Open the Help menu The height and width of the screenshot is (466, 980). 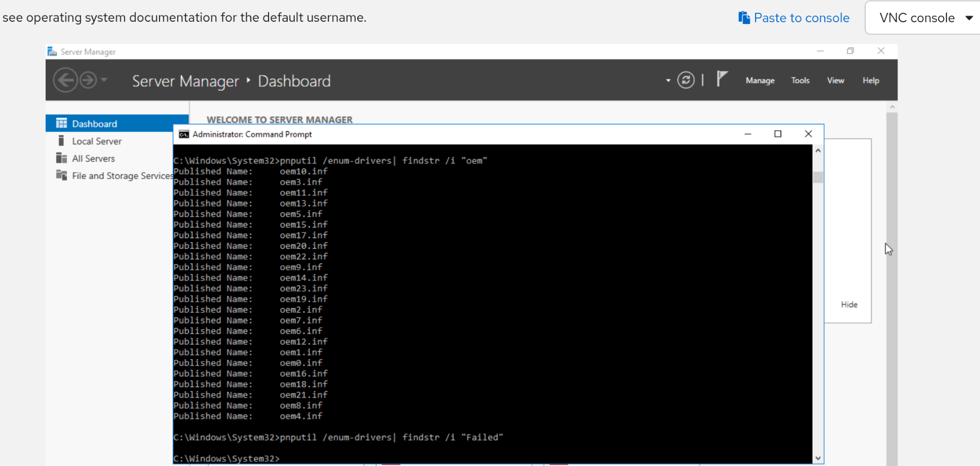870,80
